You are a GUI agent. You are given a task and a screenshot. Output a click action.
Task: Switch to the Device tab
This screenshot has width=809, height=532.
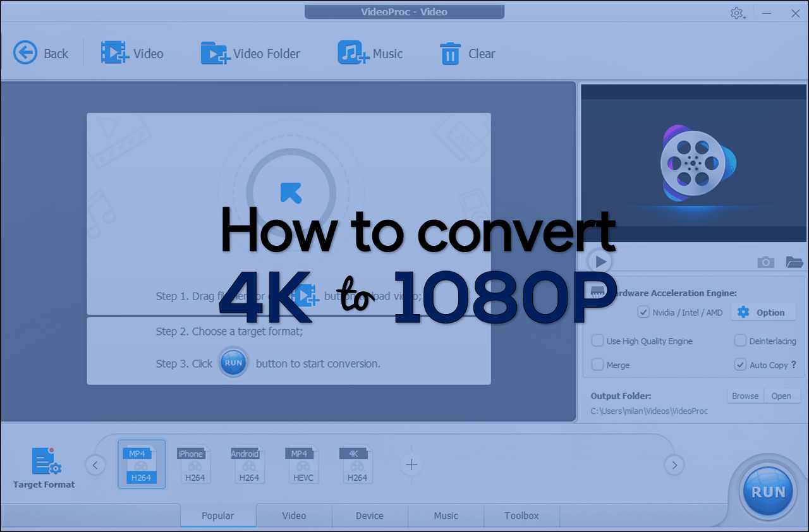(370, 516)
